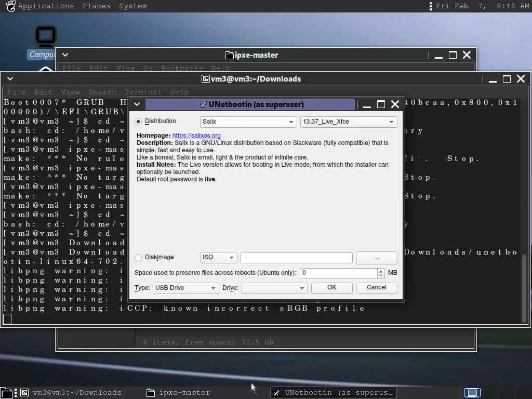Open the Salix distribution dropdown
Screen dimensions: 532x399
248,122
